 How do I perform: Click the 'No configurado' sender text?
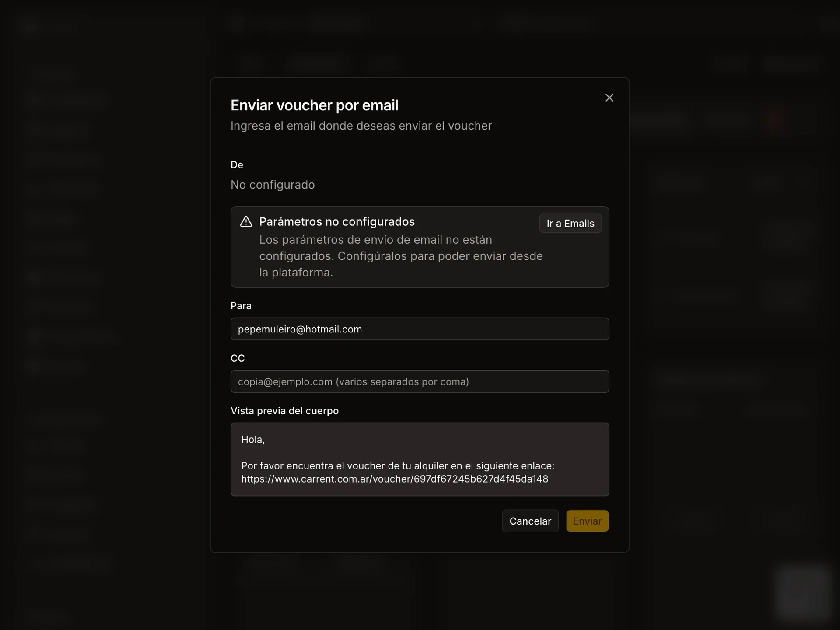272,185
